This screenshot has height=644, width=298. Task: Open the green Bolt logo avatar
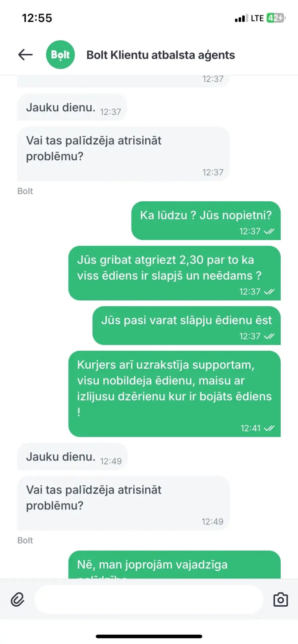[x=60, y=55]
